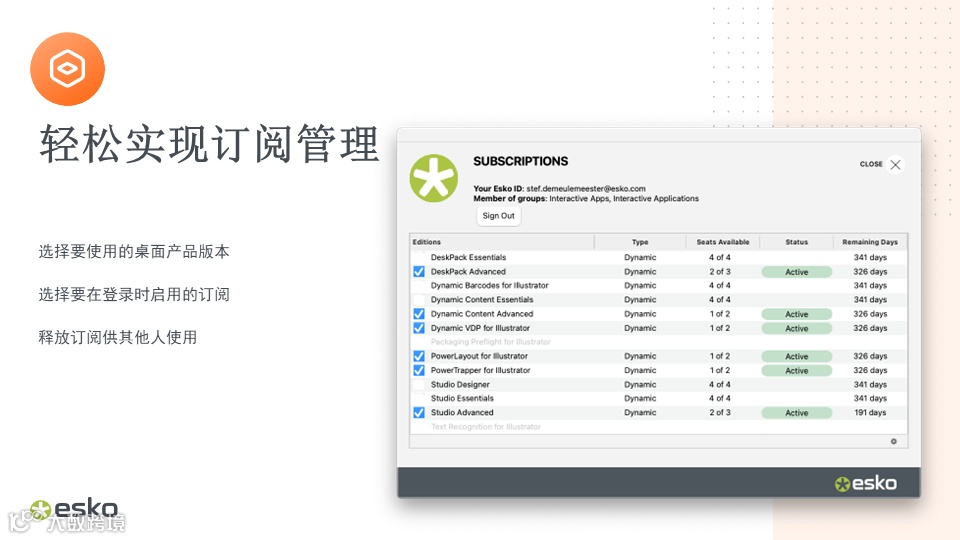Viewport: 960px width, 540px height.
Task: Click the Type column header
Action: 640,242
